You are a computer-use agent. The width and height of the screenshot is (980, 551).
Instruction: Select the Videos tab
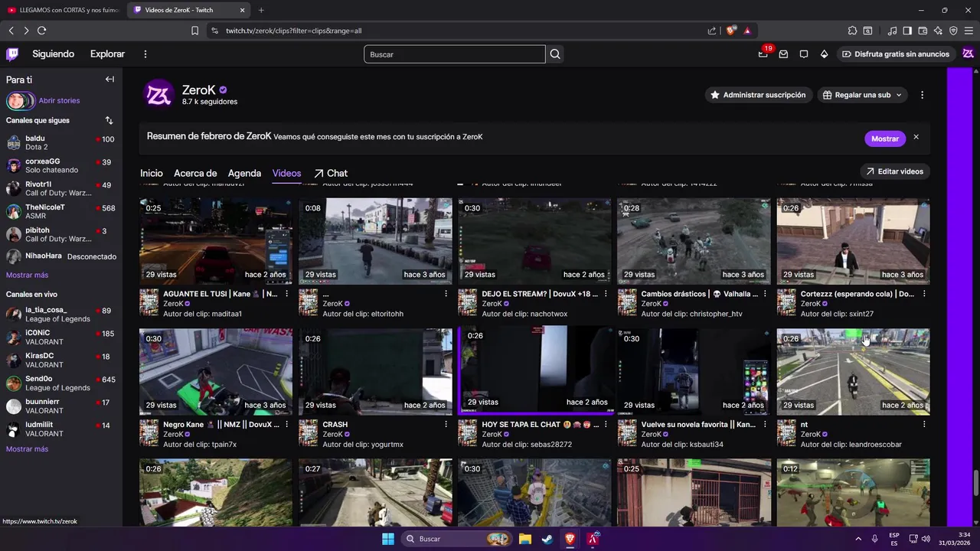click(x=286, y=174)
